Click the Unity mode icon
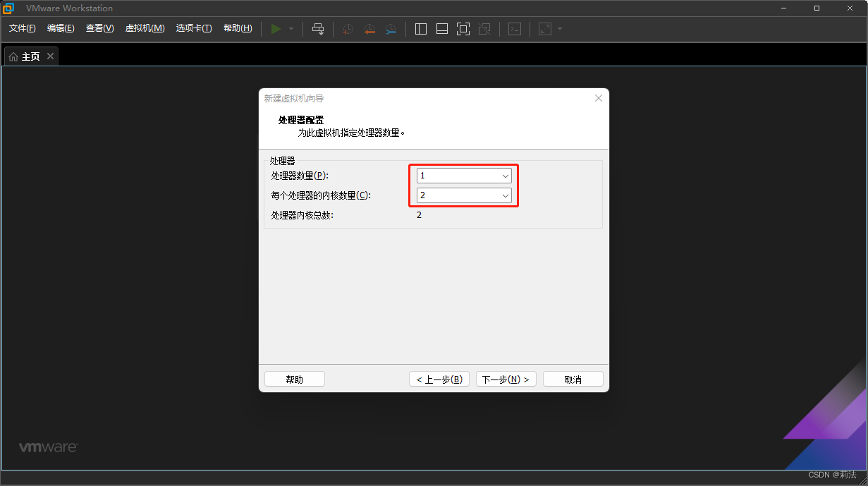The height and width of the screenshot is (486, 868). tap(484, 29)
